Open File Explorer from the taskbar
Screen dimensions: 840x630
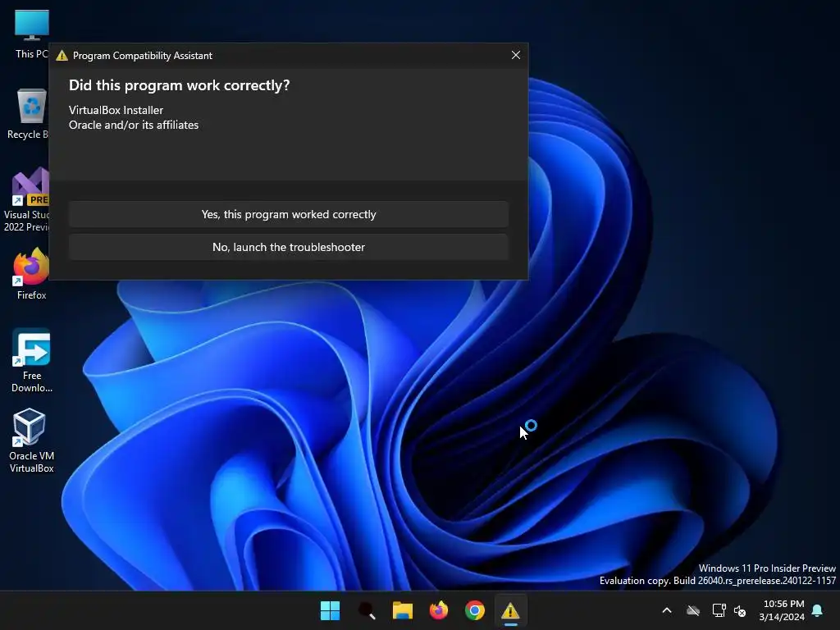tap(402, 610)
